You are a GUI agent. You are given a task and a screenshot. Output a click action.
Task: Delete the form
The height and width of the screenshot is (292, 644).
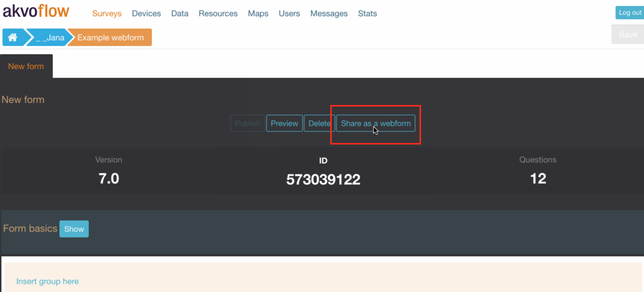pos(319,123)
